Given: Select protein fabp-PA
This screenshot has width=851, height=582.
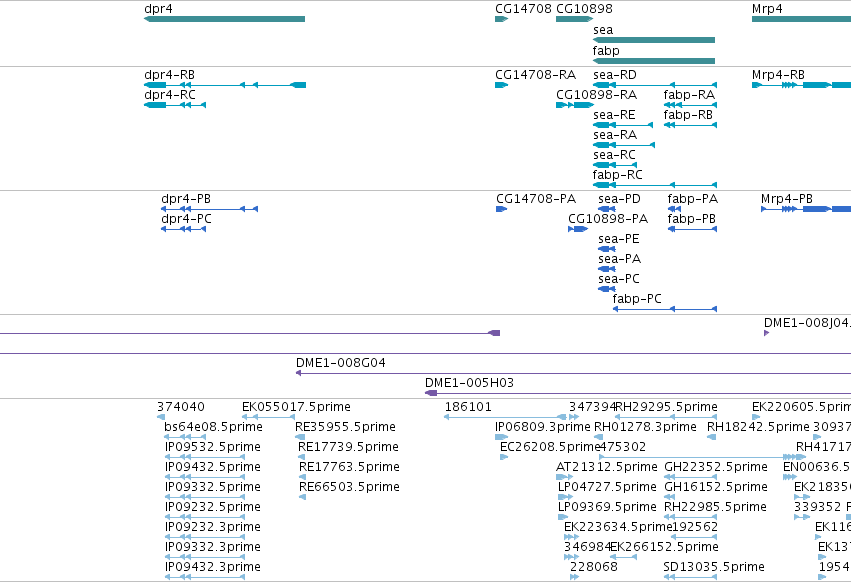Looking at the screenshot, I should [x=674, y=209].
